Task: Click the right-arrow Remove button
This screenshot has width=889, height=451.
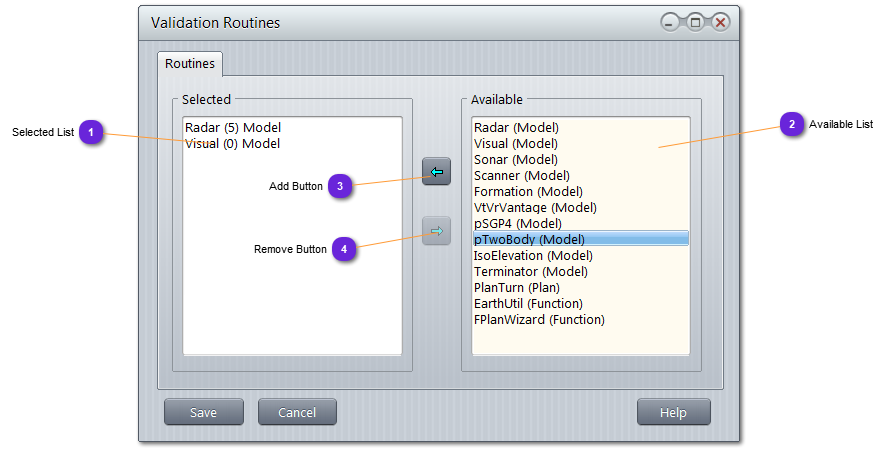Action: click(x=436, y=231)
